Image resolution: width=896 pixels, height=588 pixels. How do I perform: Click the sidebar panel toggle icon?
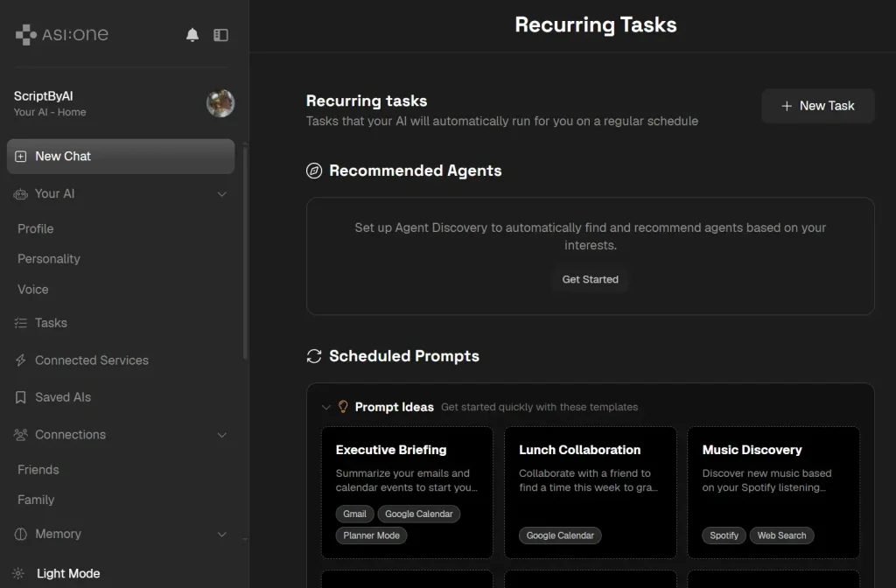click(x=220, y=34)
